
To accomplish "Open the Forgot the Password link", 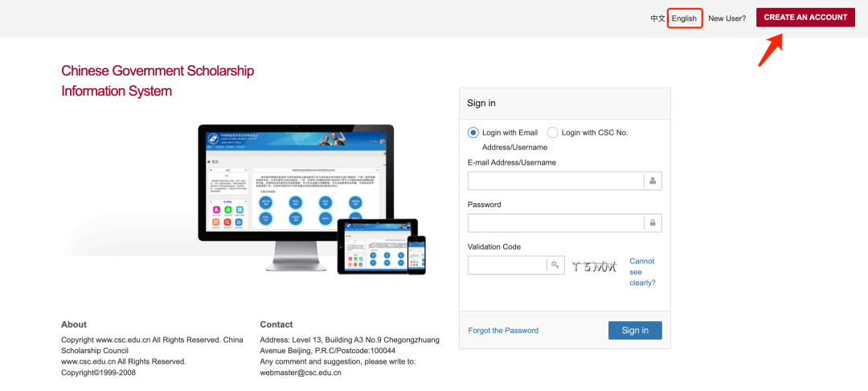I will tap(503, 331).
